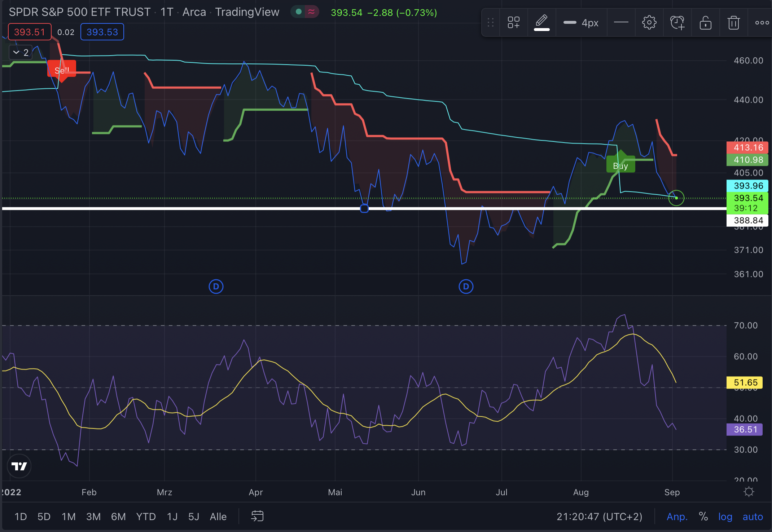
Task: Open chart axis settings gear at bottom right
Action: tap(749, 492)
